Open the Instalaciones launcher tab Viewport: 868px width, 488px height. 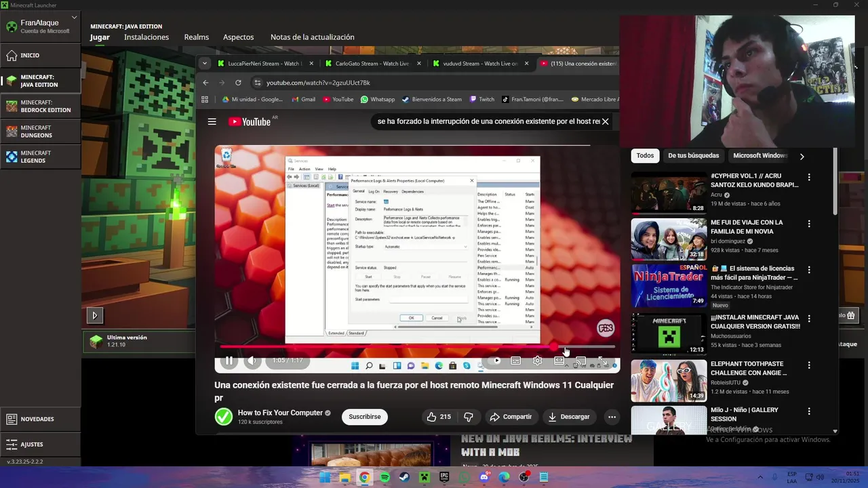pyautogui.click(x=146, y=37)
